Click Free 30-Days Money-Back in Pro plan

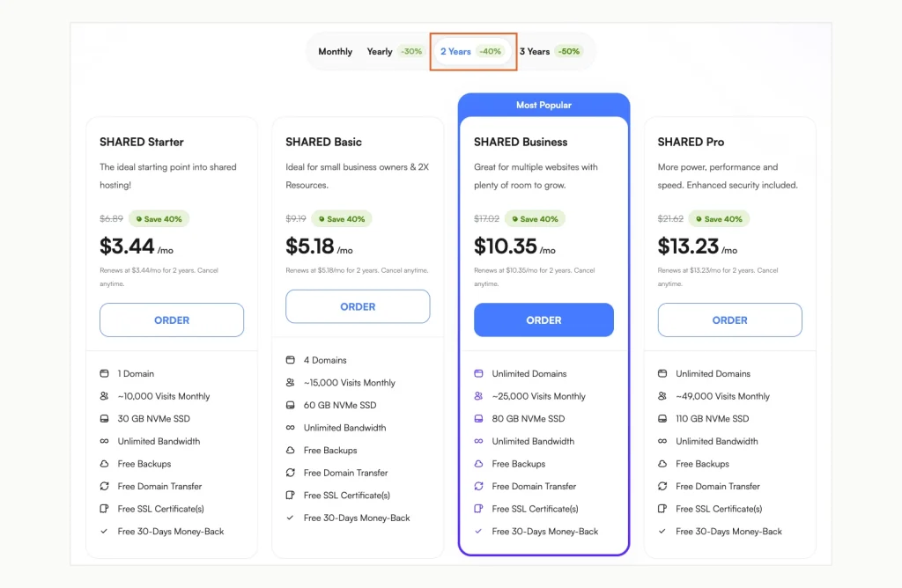(728, 532)
